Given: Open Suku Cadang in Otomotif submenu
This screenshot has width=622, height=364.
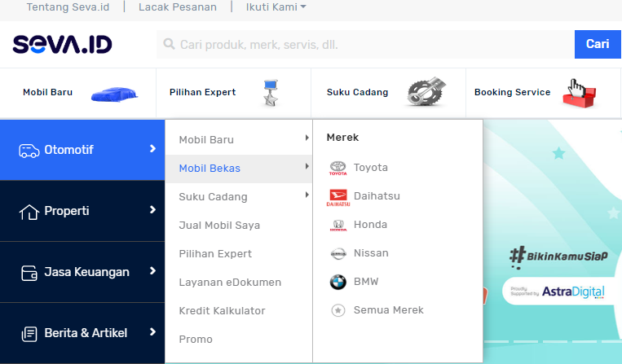Looking at the screenshot, I should click(213, 197).
